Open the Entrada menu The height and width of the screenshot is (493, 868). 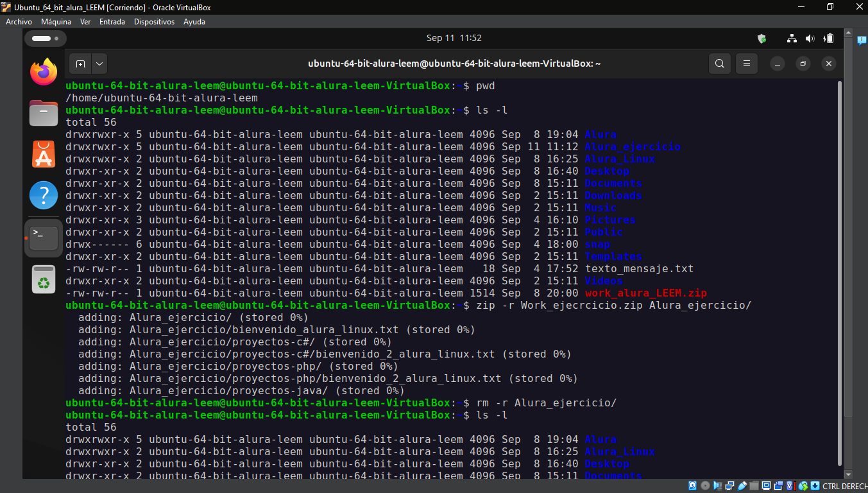pos(112,22)
